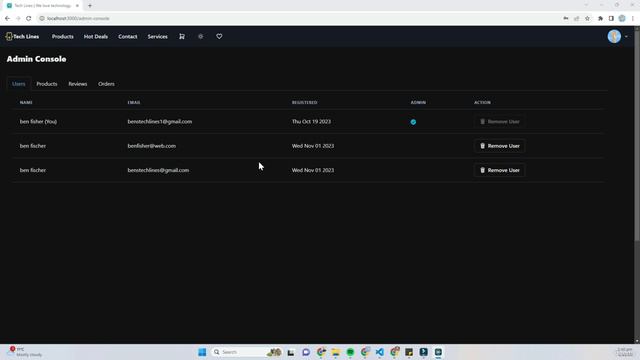The height and width of the screenshot is (360, 640).
Task: Open the extensions puzzle icon
Action: pyautogui.click(x=600, y=18)
